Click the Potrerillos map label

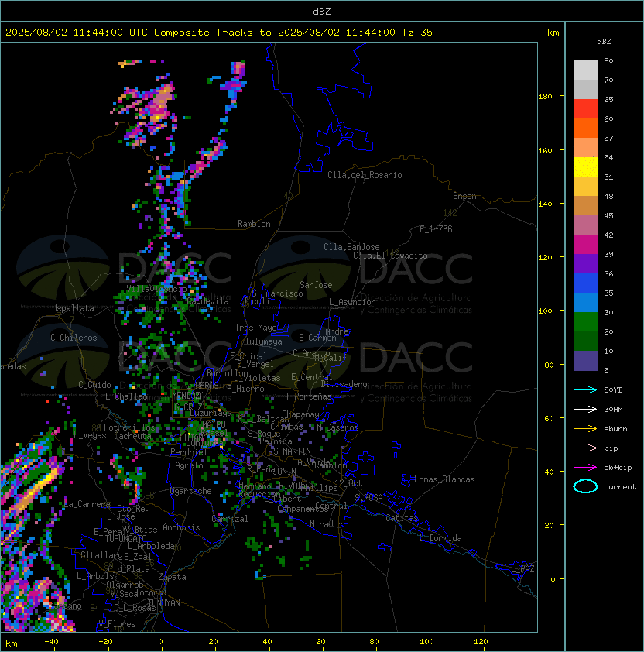[x=129, y=427]
